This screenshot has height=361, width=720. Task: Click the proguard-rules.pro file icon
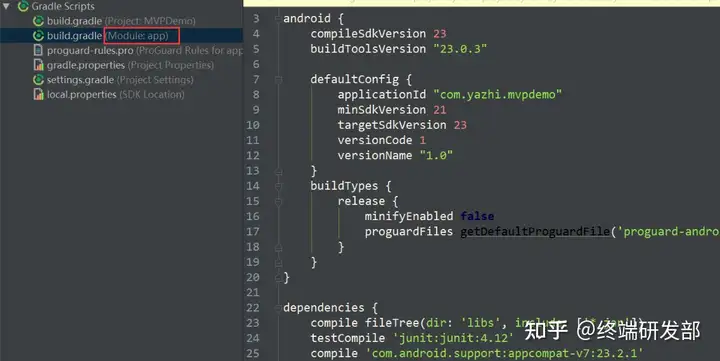39,51
